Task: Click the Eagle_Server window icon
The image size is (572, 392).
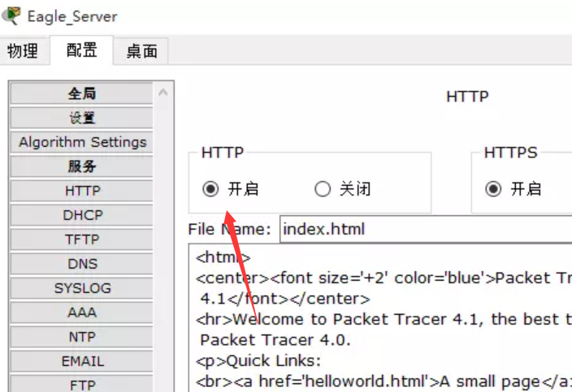Action: click(x=11, y=15)
